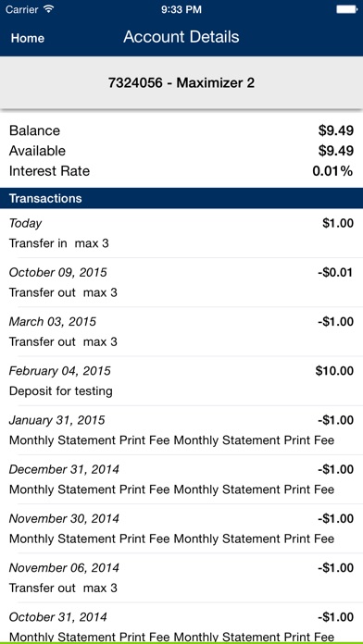
Task: Tap the Carrier label in status bar
Action: 22,9
